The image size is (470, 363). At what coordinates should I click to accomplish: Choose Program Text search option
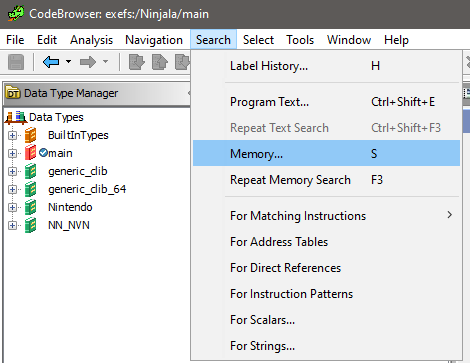point(326,102)
